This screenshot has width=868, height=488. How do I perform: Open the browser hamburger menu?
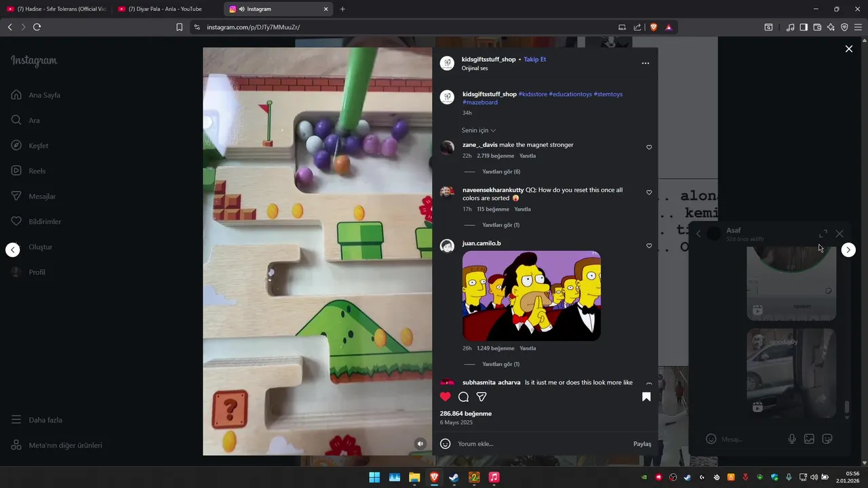pos(858,27)
